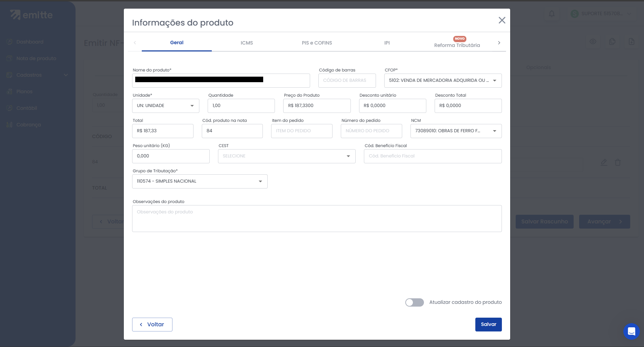Open the CFOP dropdown
Image resolution: width=644 pixels, height=347 pixels.
click(443, 80)
